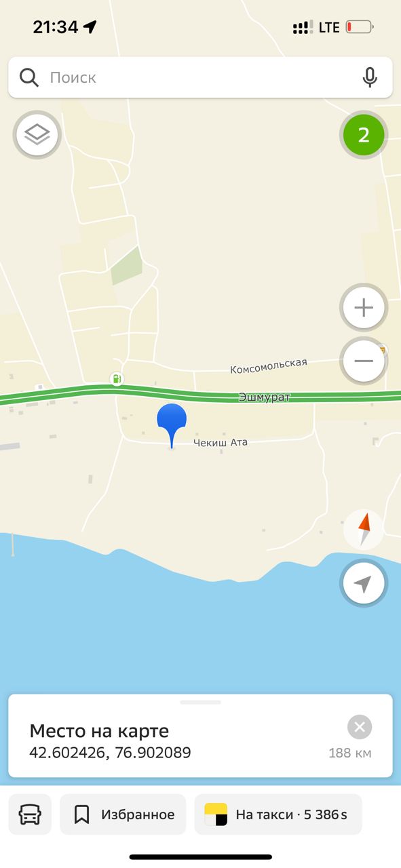Tap the Комсомольская street label

click(x=269, y=366)
